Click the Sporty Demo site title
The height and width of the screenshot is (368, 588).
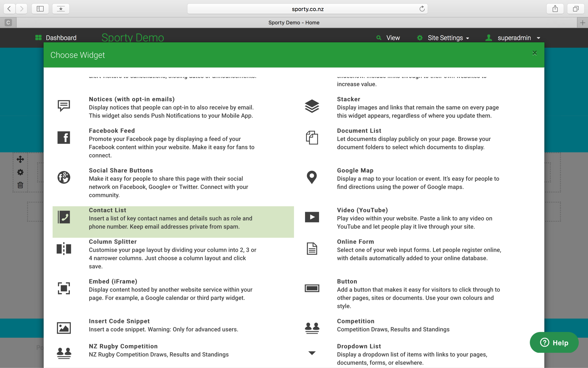click(133, 38)
